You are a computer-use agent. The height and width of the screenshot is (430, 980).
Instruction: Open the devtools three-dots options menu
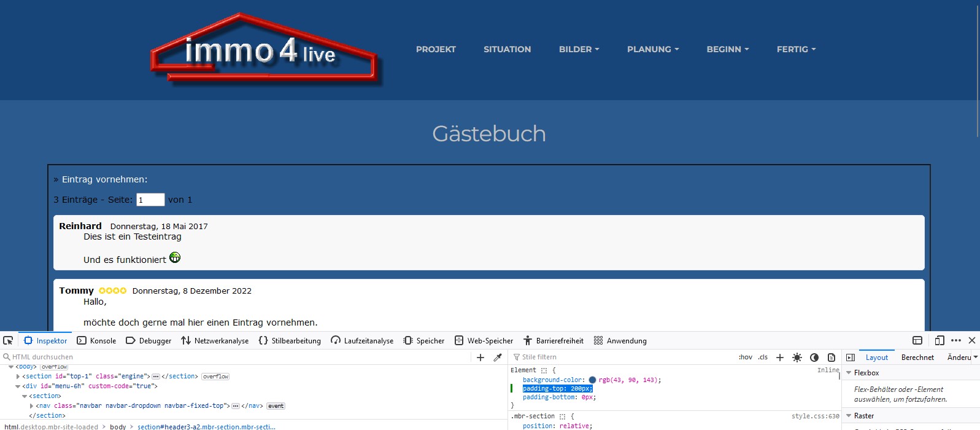tap(956, 340)
